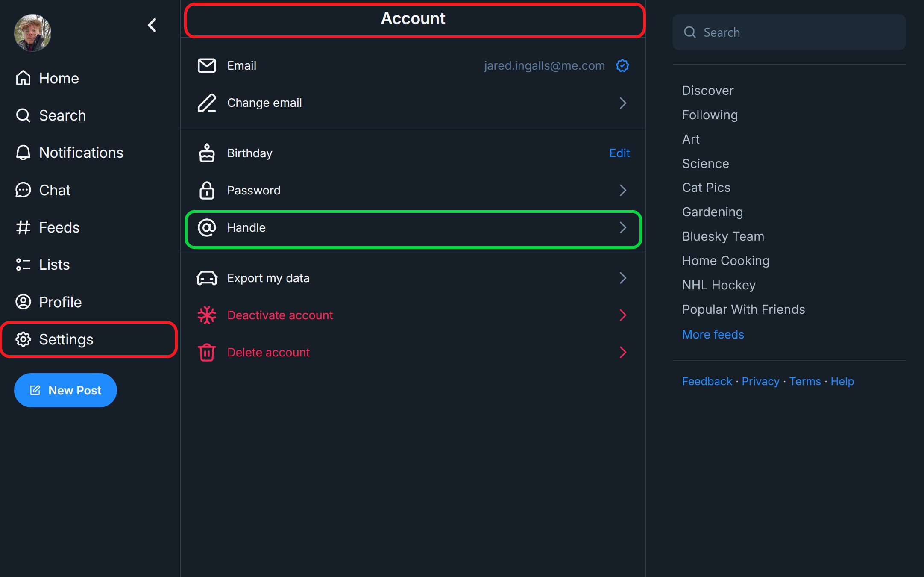Screen dimensions: 924x577
Task: Select the Search icon in sidebar
Action: pyautogui.click(x=23, y=115)
